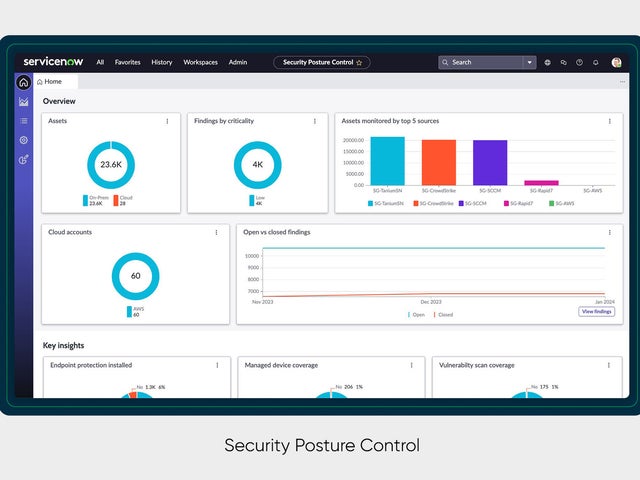Open the Admin menu
This screenshot has height=480, width=640.
click(x=238, y=62)
